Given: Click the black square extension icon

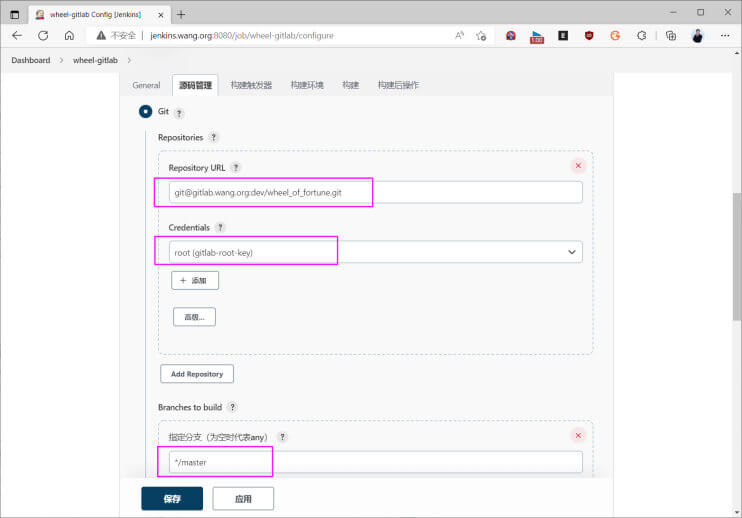Looking at the screenshot, I should coord(563,35).
